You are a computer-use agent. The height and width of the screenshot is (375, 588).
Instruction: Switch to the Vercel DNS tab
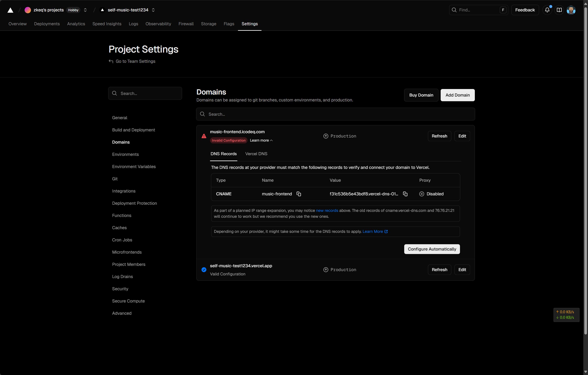(256, 154)
